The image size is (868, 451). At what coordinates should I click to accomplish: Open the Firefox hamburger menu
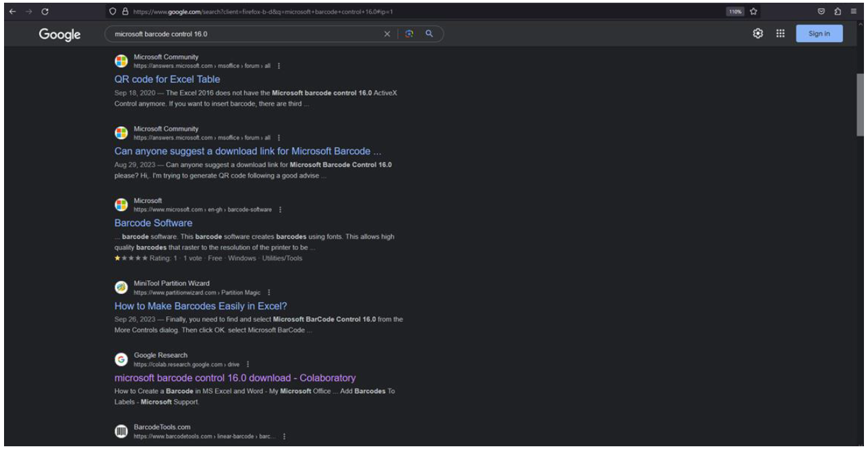tap(855, 12)
